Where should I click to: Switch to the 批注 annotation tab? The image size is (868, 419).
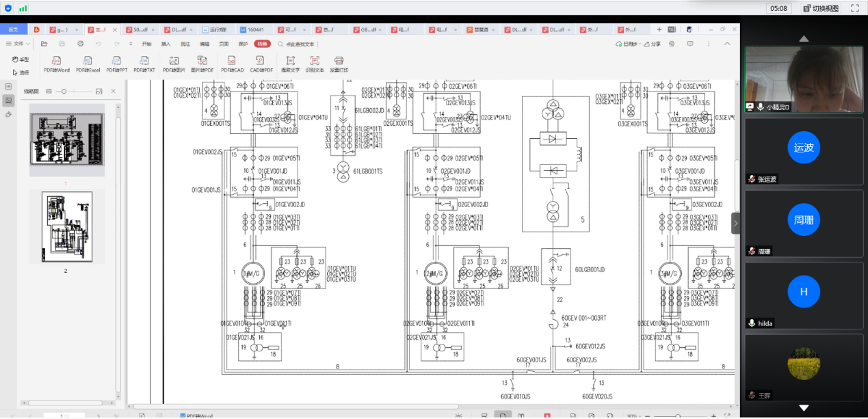185,44
